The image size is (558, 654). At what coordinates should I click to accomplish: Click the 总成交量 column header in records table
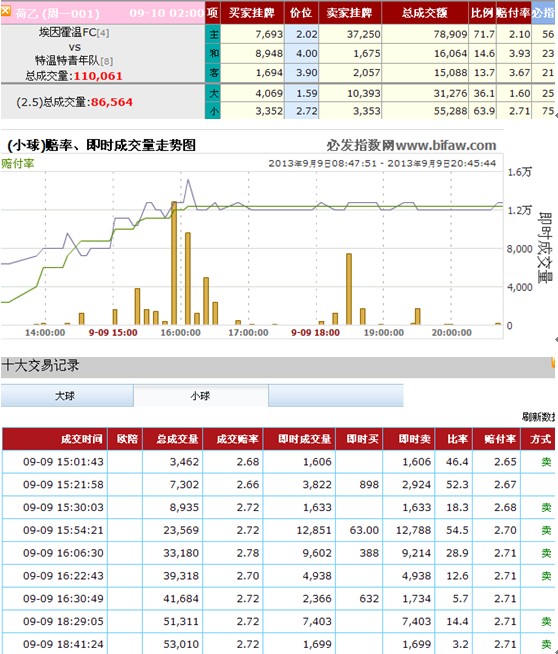click(x=173, y=439)
